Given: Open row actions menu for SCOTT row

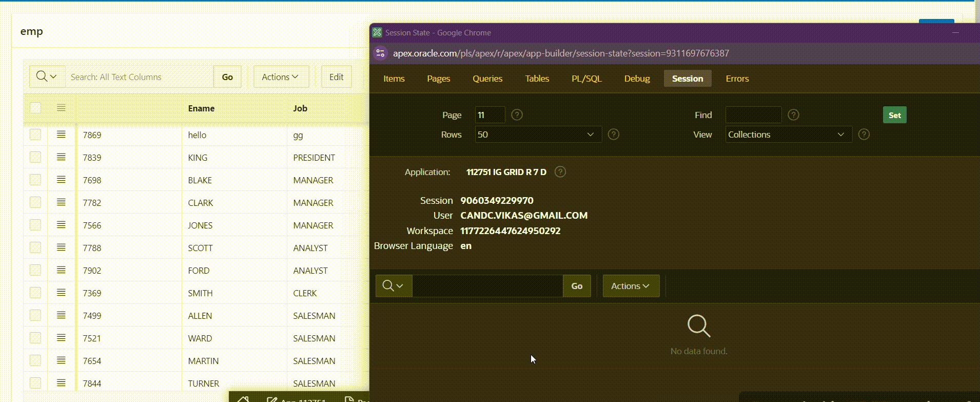Looking at the screenshot, I should click(x=61, y=247).
